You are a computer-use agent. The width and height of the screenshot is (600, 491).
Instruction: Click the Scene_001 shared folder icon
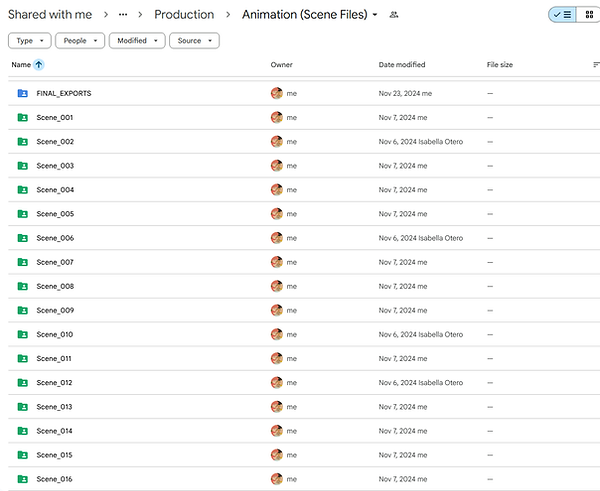pos(23,117)
